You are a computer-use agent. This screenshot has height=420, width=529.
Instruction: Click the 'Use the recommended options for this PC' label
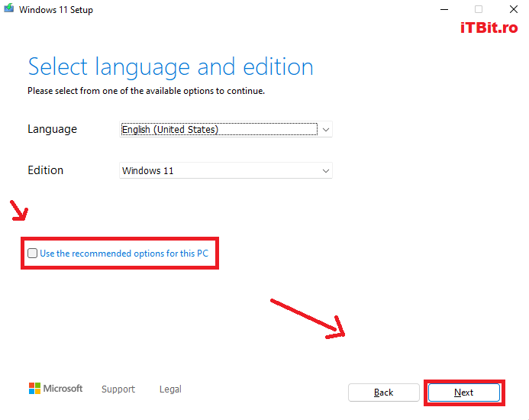coord(124,254)
